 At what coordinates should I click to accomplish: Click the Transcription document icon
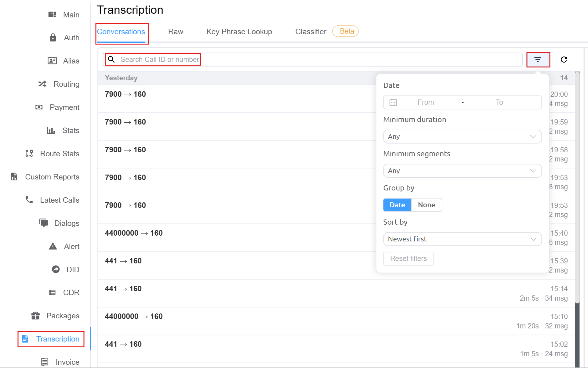click(25, 339)
